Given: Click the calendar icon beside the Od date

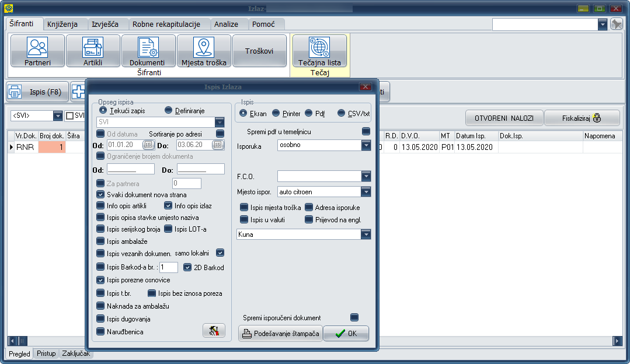Looking at the screenshot, I should pyautogui.click(x=148, y=145).
